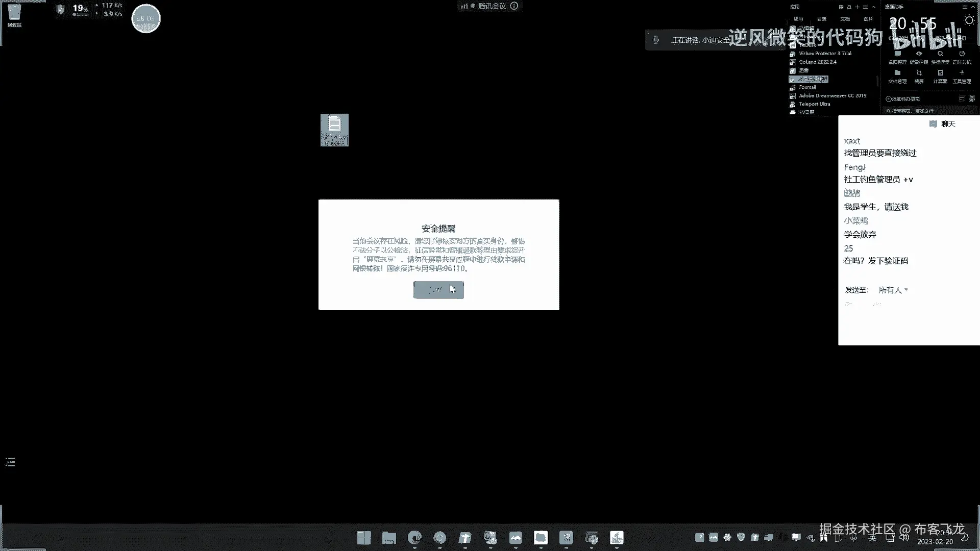Collapse the 应用 panel with chevron
This screenshot has width=980, height=551.
coord(874,7)
